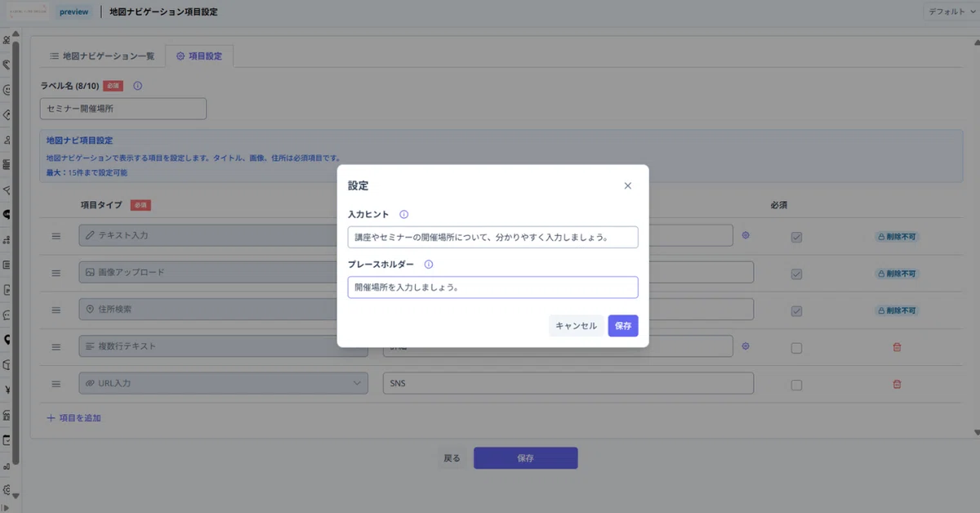Edit the SNS label input field
The height and width of the screenshot is (513, 980).
(568, 383)
